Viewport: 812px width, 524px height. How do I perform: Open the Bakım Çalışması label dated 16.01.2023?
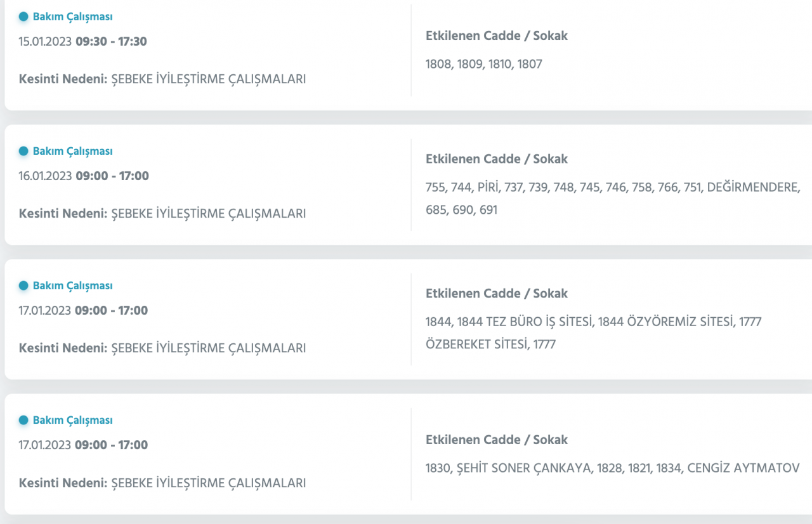[72, 151]
